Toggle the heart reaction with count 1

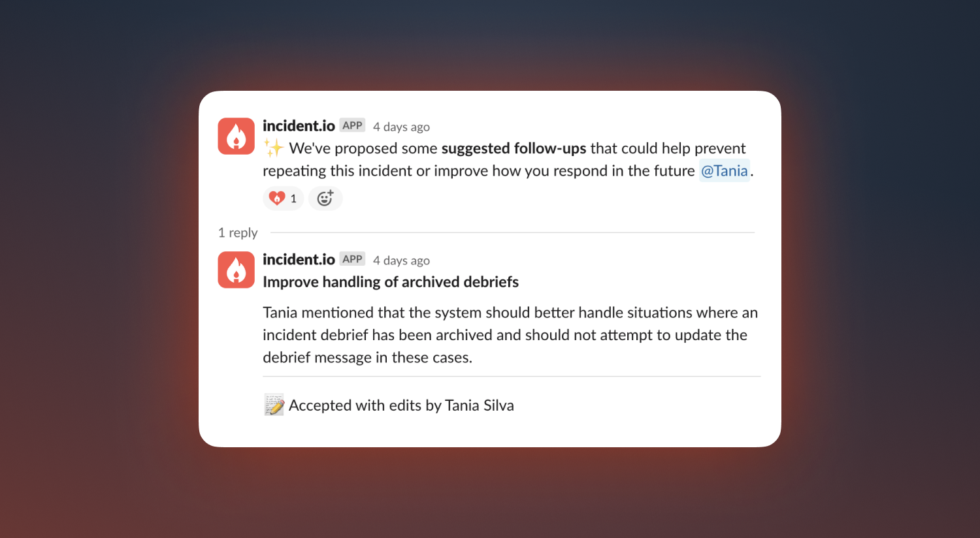(284, 198)
